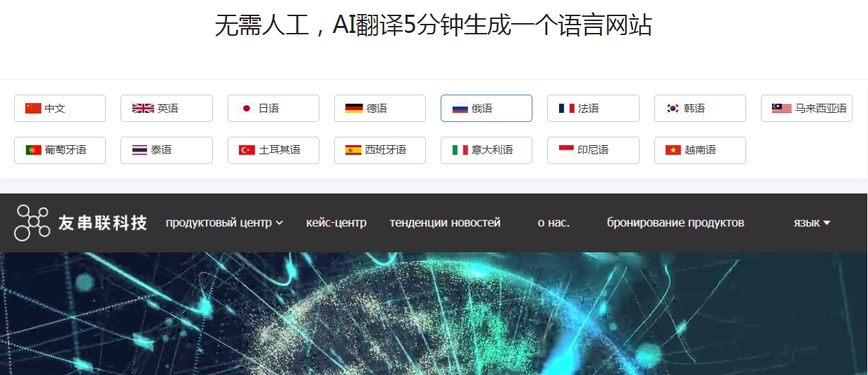This screenshot has width=868, height=375.
Task: Pick the 法语 language button
Action: pyautogui.click(x=593, y=109)
